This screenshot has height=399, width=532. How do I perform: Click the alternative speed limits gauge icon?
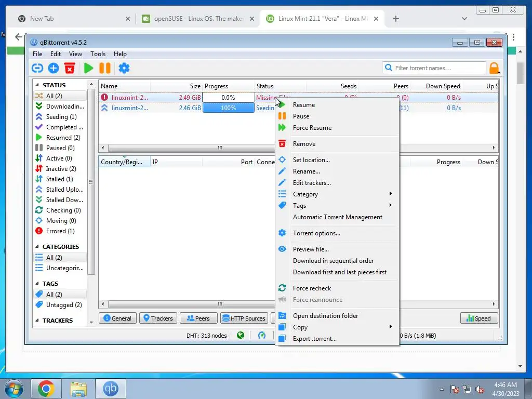tap(262, 336)
